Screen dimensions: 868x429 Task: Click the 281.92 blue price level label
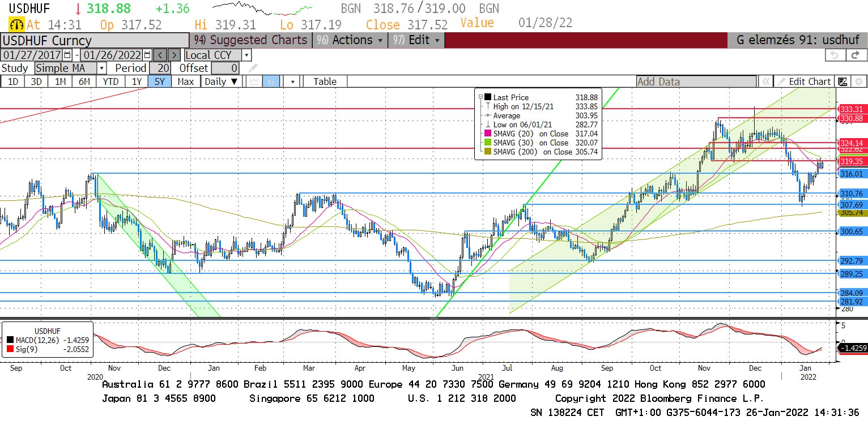[852, 302]
